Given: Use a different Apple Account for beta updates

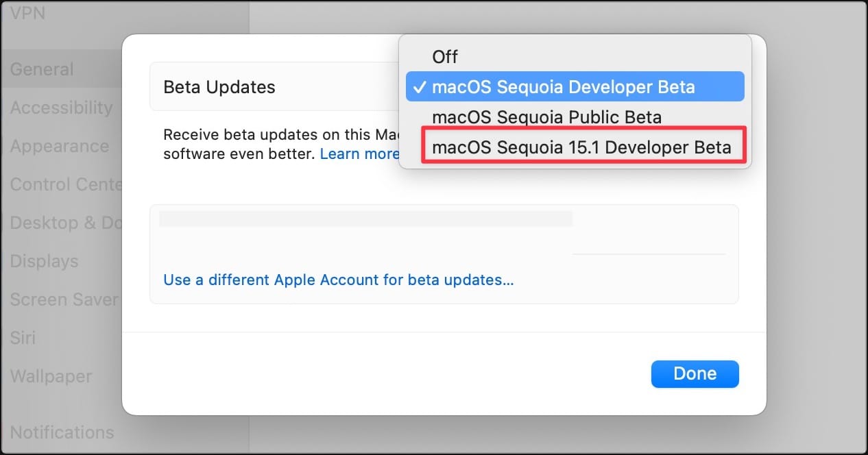Looking at the screenshot, I should click(x=339, y=280).
